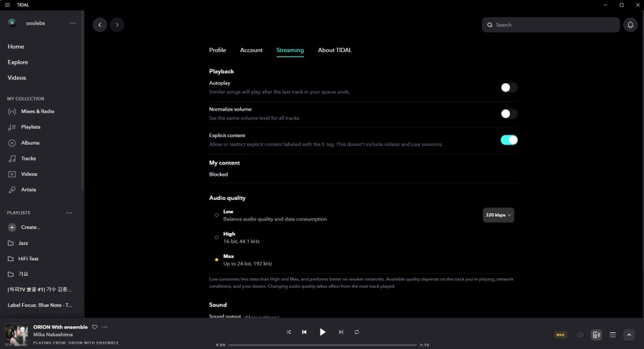This screenshot has height=349, width=644.
Task: Open Artists in My Collection
Action: pos(22,189)
